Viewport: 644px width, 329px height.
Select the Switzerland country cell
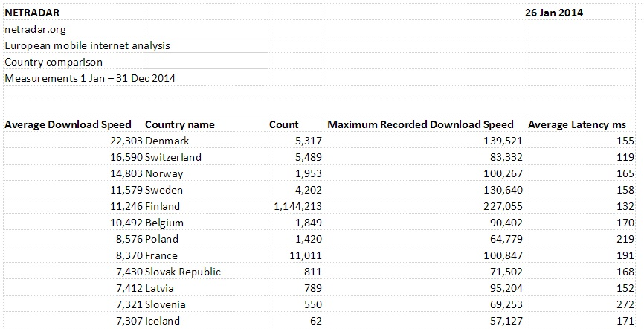(173, 157)
